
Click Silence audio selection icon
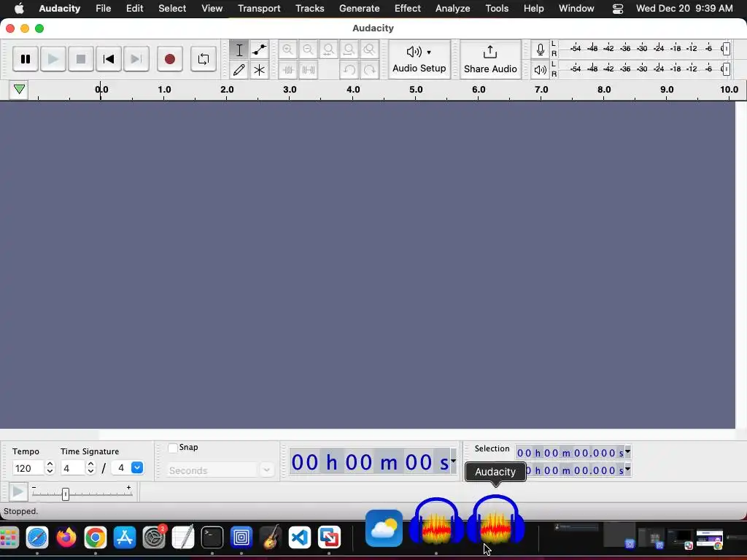309,70
